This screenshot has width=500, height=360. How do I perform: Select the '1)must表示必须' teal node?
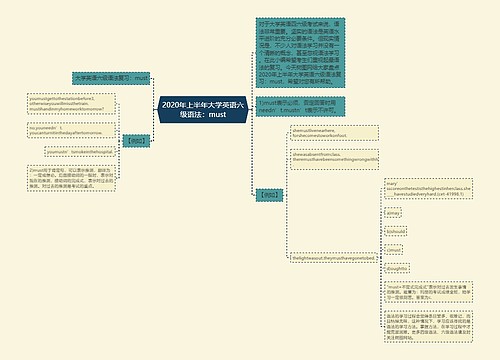tap(300, 106)
